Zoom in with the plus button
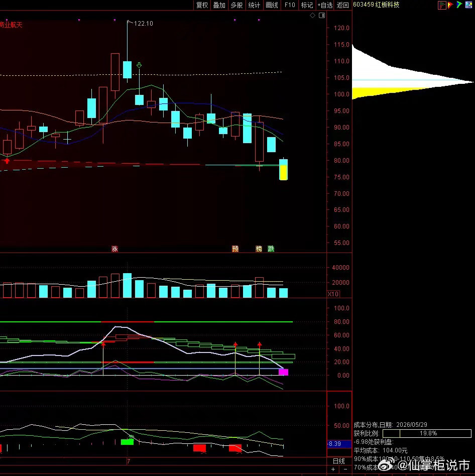The width and height of the screenshot is (475, 476). click(x=333, y=469)
